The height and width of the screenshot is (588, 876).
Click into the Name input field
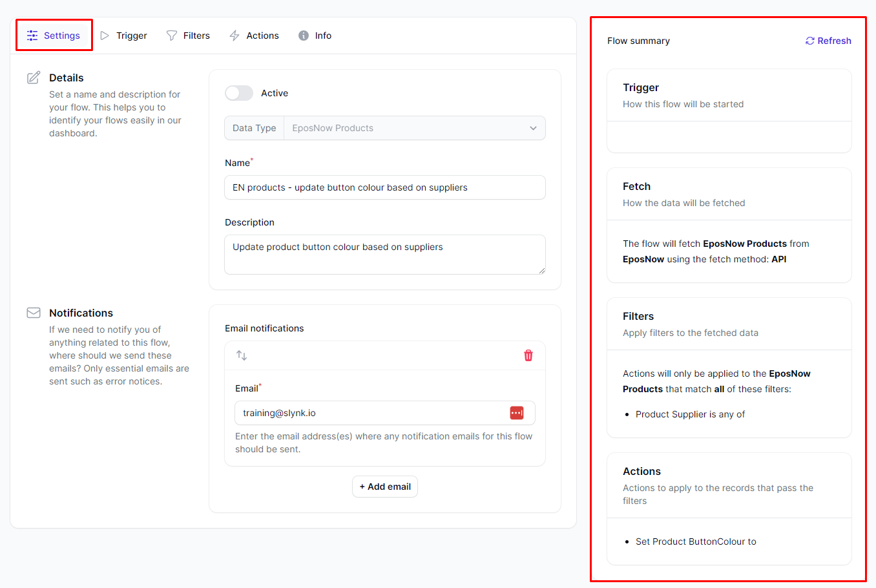point(384,187)
